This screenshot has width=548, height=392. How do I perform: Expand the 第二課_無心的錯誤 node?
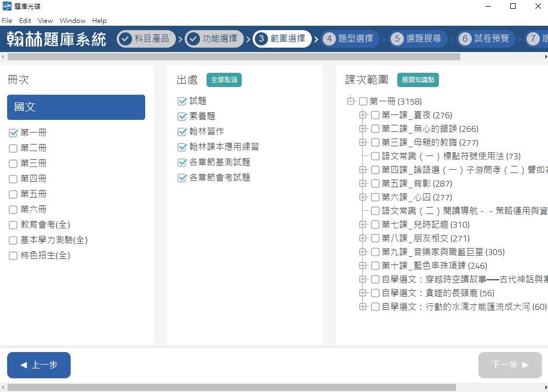(x=363, y=129)
